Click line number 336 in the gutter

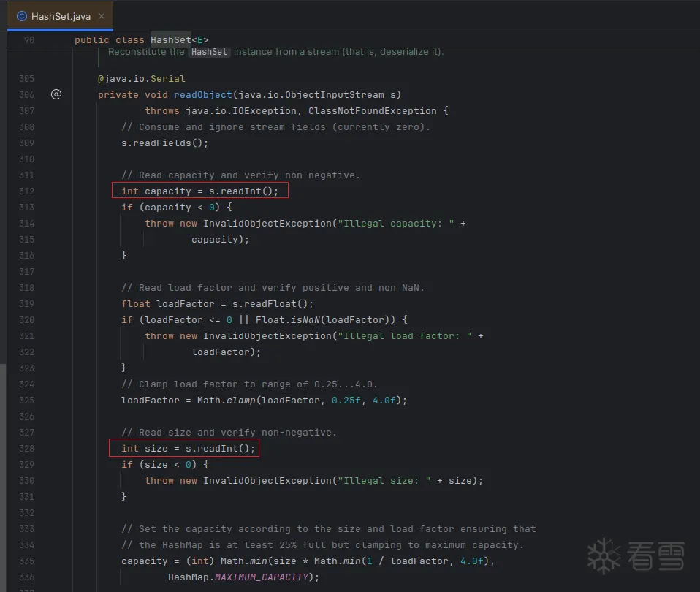(26, 577)
